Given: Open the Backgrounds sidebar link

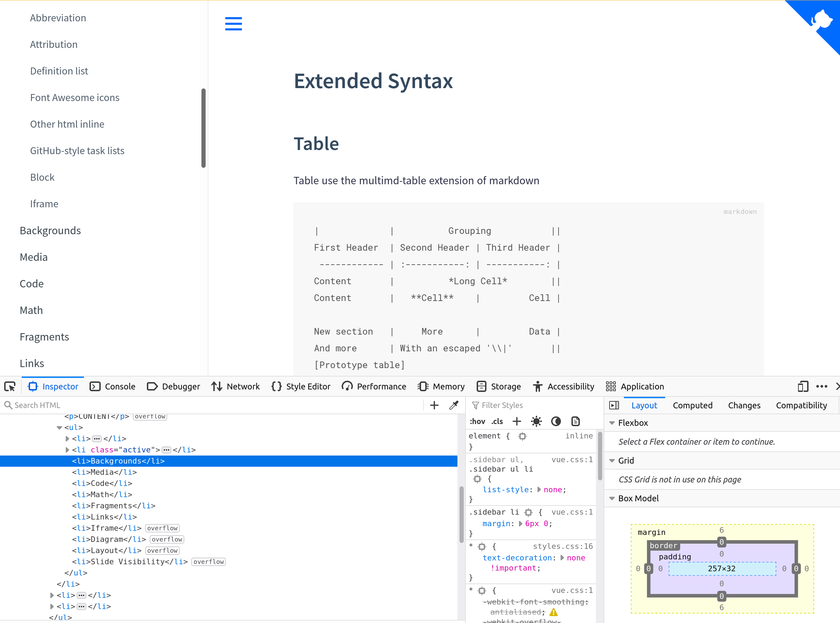Looking at the screenshot, I should [50, 230].
